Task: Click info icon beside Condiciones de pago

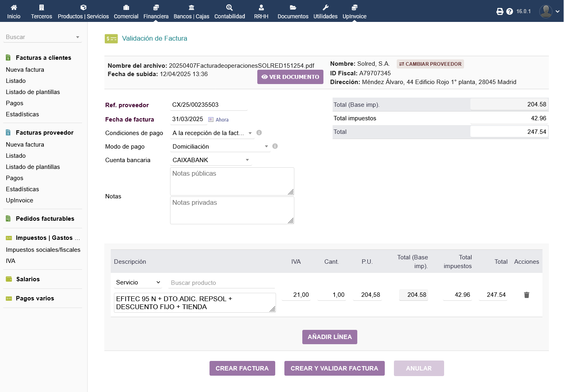Action: 259,133
